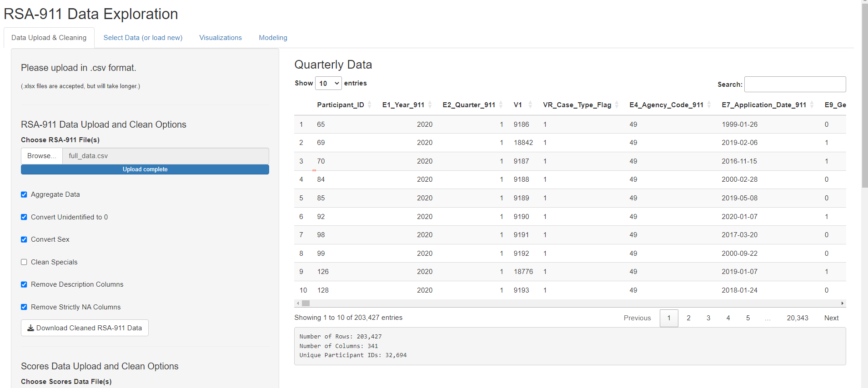Screen dimensions: 868x388
Task: Sort by E7_Application_Date_911 arrow icon
Action: [812, 105]
